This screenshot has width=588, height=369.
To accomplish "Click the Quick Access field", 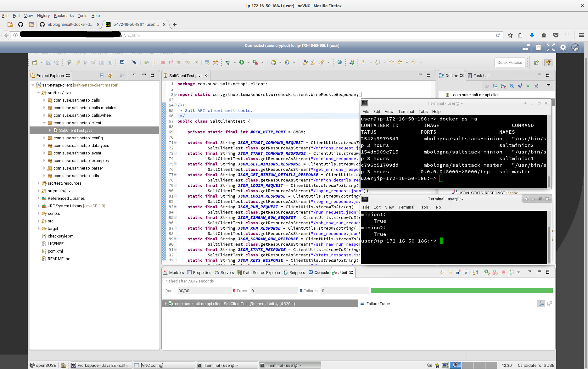I will click(x=509, y=63).
